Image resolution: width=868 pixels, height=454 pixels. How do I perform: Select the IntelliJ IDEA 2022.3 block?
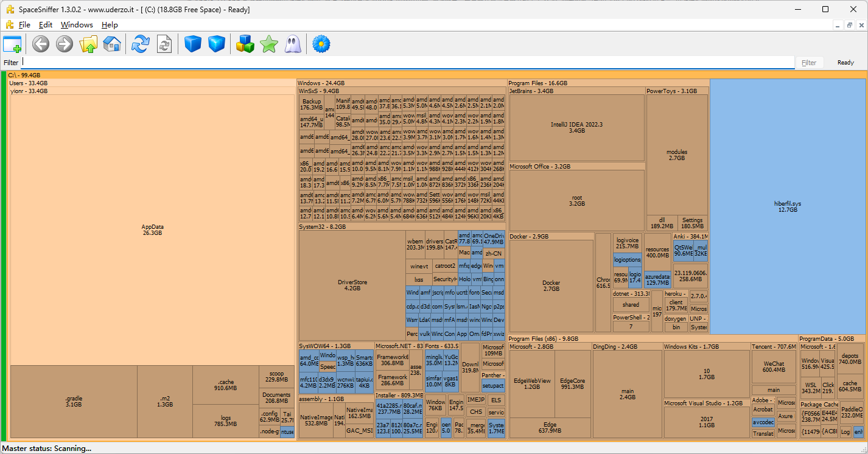coord(576,127)
